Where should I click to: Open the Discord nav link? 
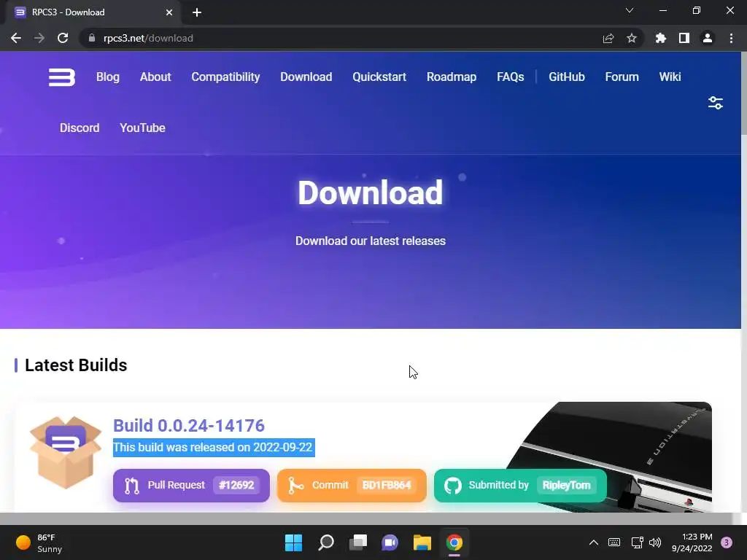click(x=80, y=128)
